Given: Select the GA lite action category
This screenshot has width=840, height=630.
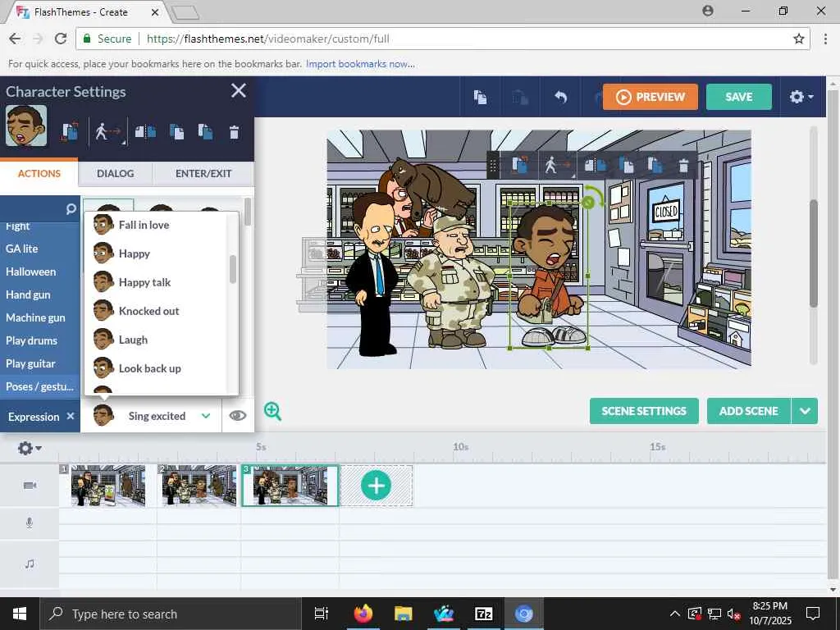Looking at the screenshot, I should [x=22, y=249].
